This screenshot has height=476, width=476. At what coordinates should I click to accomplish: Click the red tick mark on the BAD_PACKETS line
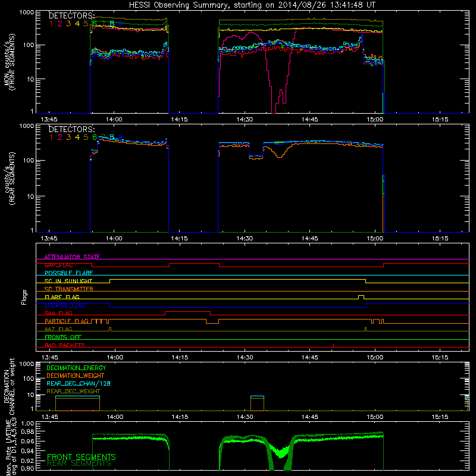(333, 345)
